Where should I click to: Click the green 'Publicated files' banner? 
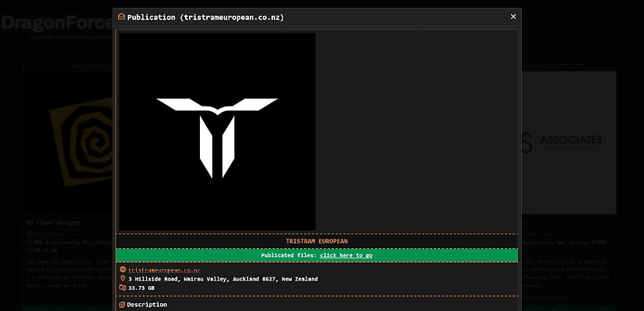[x=317, y=255]
